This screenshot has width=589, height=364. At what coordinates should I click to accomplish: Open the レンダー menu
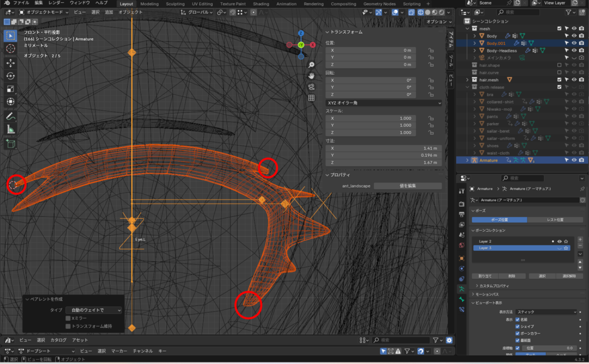click(x=55, y=3)
